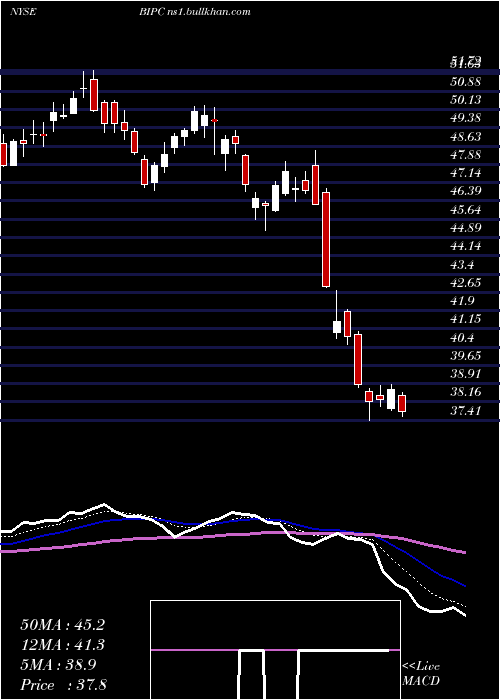This screenshot has width=500, height=700.
Task: Select the 38.91 price axis label
Action: coord(466,375)
